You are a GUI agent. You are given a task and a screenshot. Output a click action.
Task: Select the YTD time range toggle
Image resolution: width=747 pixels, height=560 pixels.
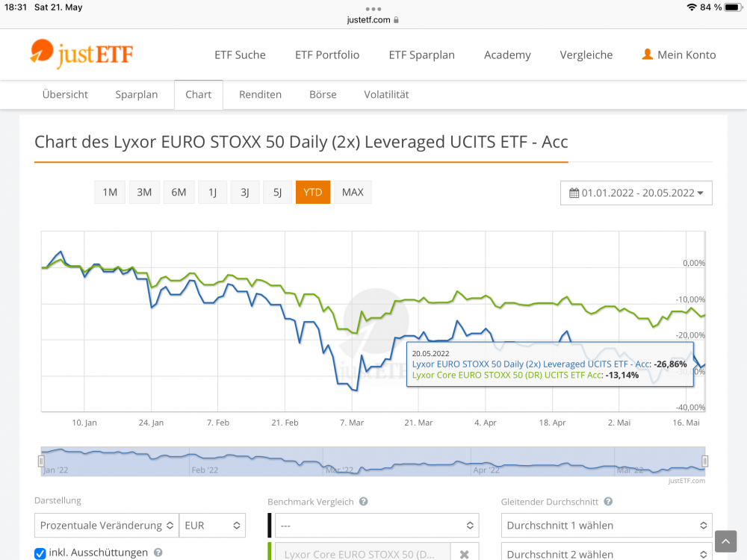[x=313, y=192]
